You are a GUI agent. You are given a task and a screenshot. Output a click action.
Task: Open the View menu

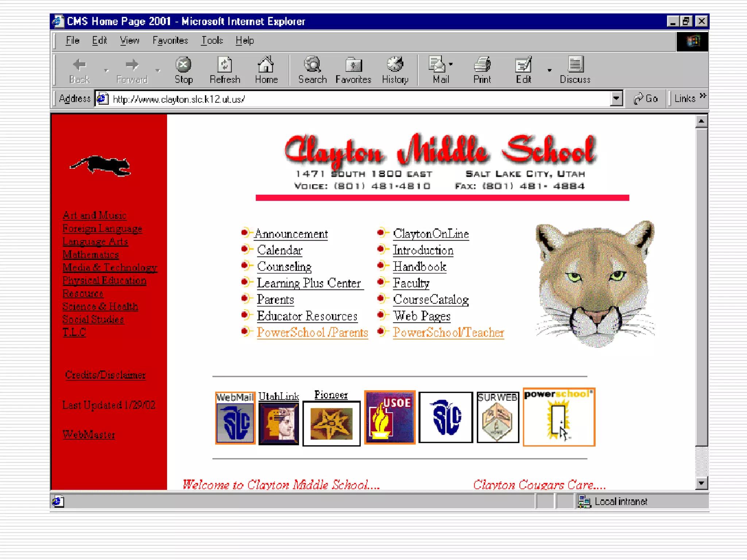click(x=129, y=40)
